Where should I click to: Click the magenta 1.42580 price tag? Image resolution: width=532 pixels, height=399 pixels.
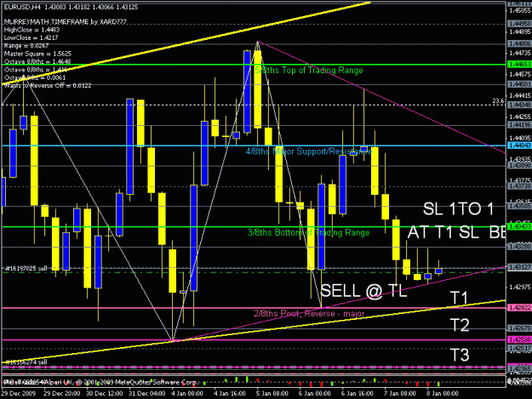tap(519, 339)
